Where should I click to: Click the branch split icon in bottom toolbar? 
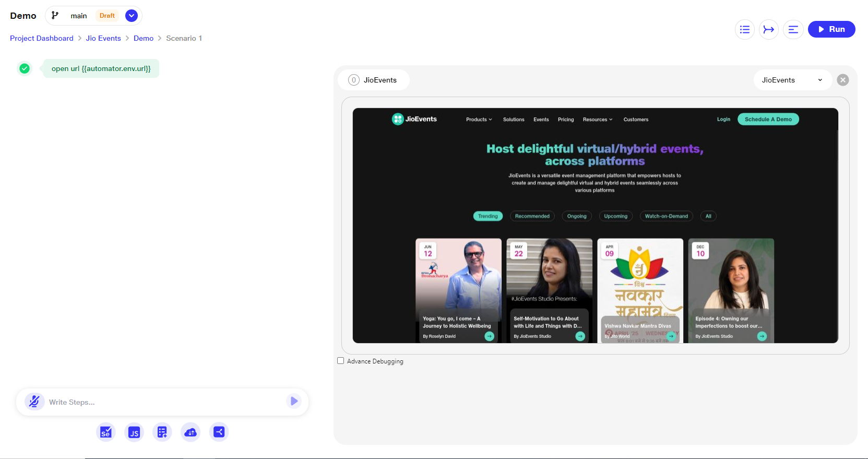pyautogui.click(x=219, y=432)
